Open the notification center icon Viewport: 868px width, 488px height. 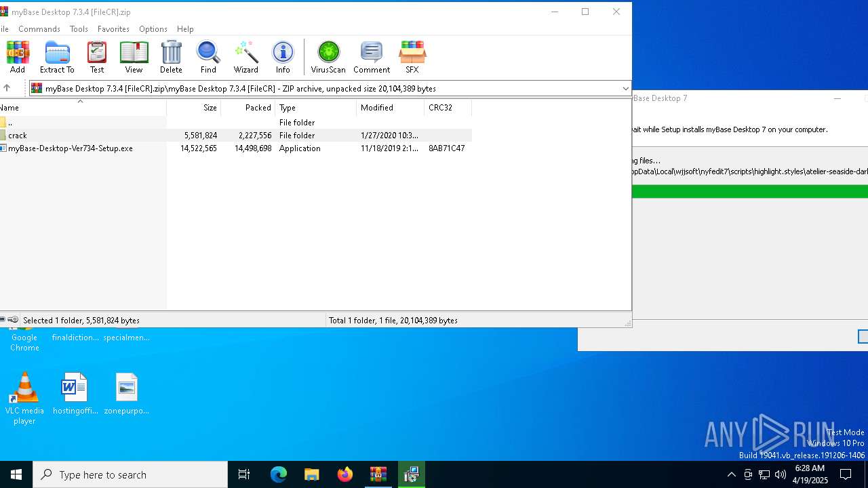tap(846, 474)
